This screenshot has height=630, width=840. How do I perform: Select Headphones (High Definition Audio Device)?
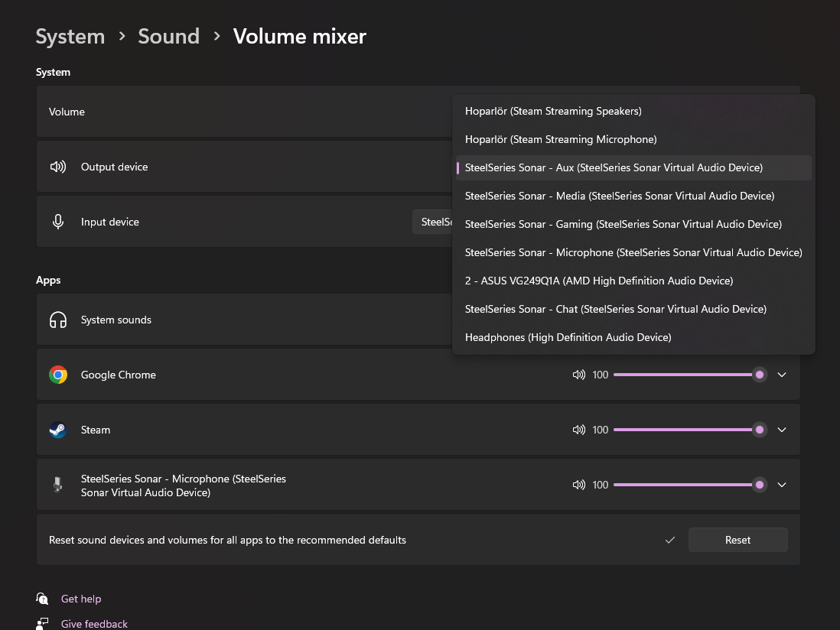pos(568,337)
